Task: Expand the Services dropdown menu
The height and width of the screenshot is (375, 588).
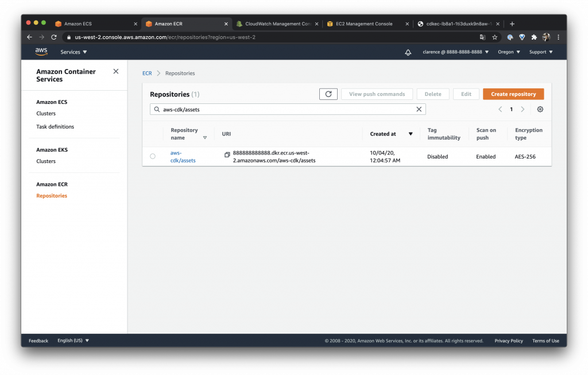Action: 73,52
